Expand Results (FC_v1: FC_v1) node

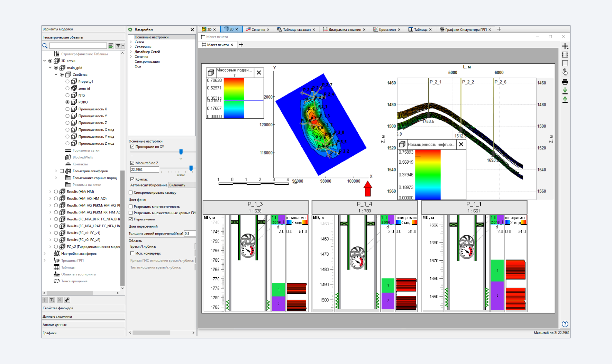(51, 233)
